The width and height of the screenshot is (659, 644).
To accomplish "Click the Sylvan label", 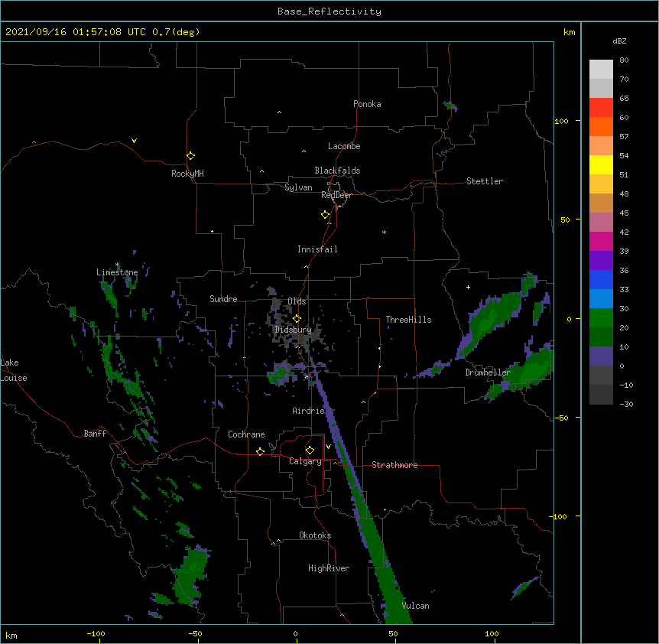I will 298,187.
